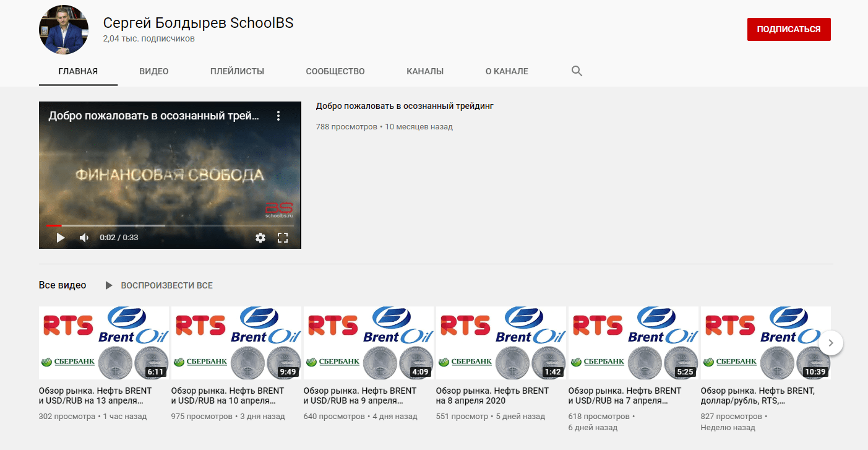Image resolution: width=868 pixels, height=450 pixels.
Task: Click the red Подписаться button
Action: click(x=789, y=29)
